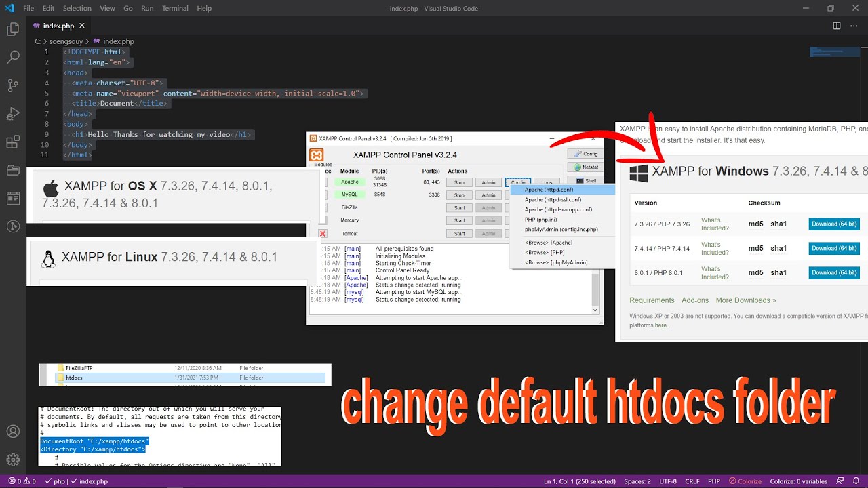Open the notifications bell in status bar
The image size is (868, 488).
click(x=856, y=481)
